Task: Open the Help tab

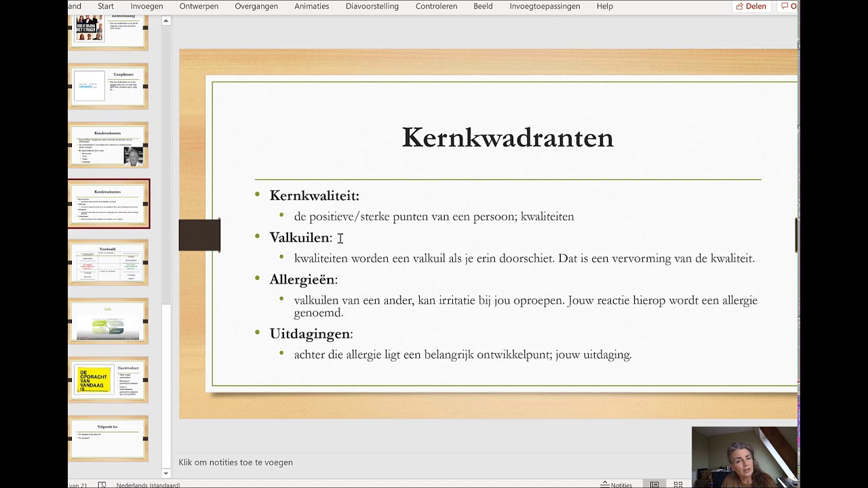Action: (605, 6)
